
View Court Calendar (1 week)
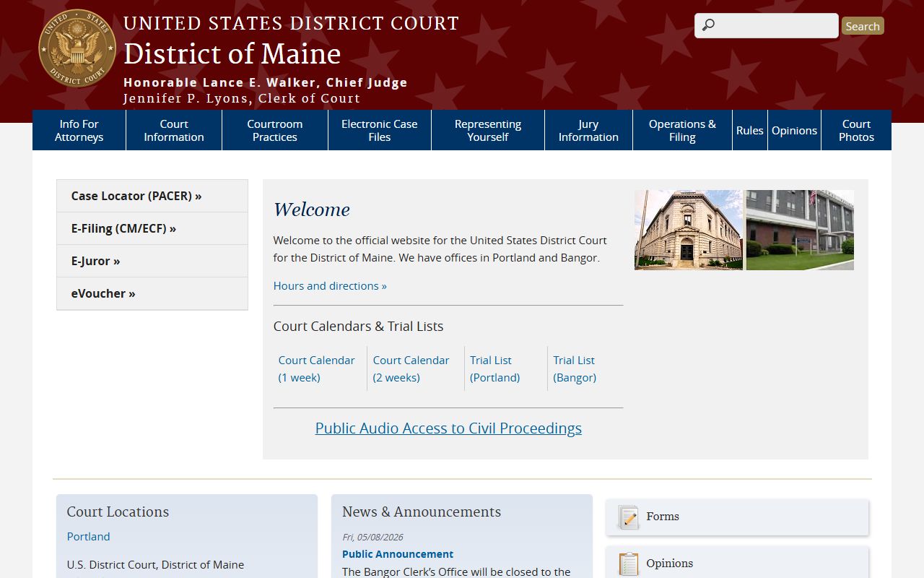(x=317, y=368)
